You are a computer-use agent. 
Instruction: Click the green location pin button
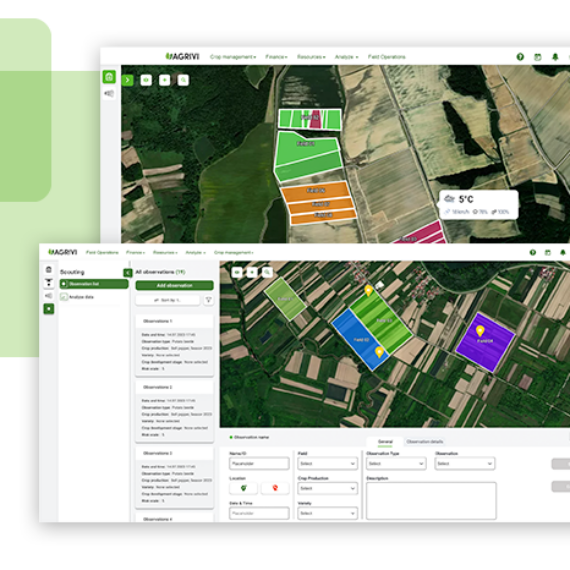coord(244,488)
